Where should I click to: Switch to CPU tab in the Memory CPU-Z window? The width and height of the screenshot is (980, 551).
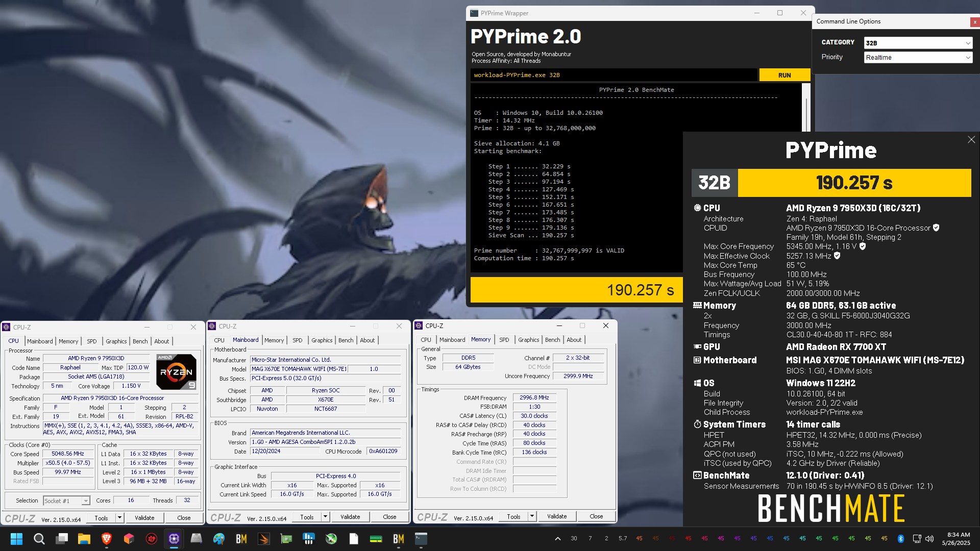[426, 340]
